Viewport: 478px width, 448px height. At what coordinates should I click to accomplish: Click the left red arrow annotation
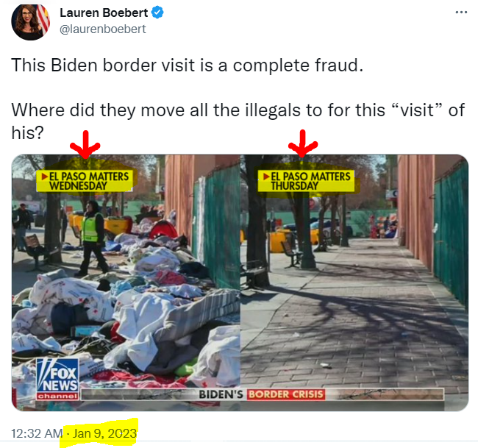click(85, 145)
